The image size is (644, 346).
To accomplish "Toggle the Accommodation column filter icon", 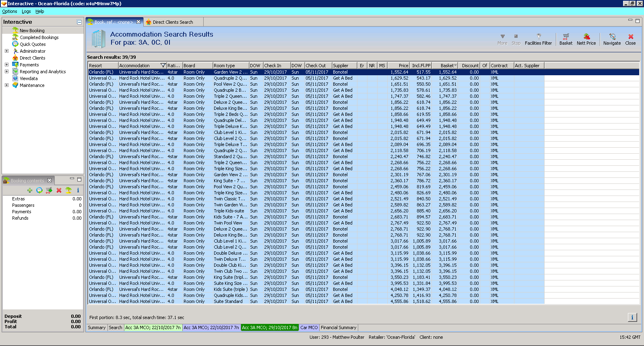I will click(163, 66).
